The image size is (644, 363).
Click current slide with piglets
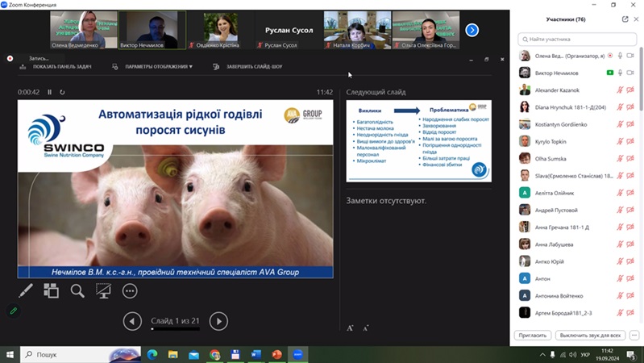[x=176, y=189]
